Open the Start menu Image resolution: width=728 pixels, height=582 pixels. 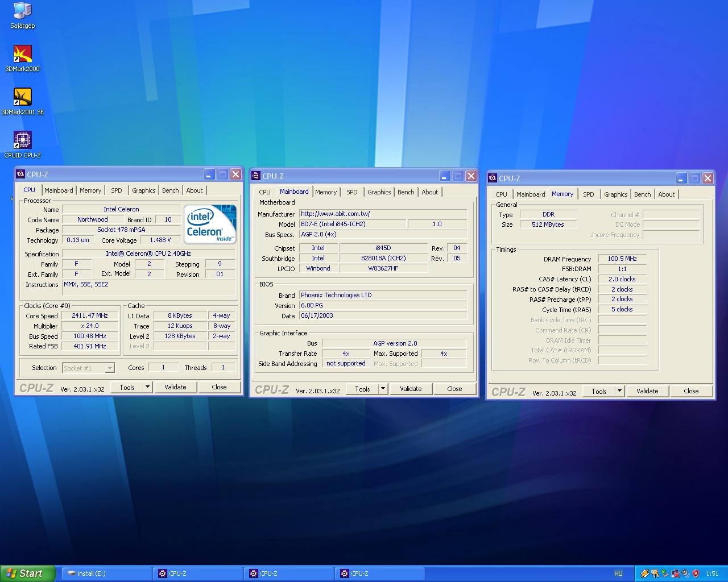click(27, 573)
